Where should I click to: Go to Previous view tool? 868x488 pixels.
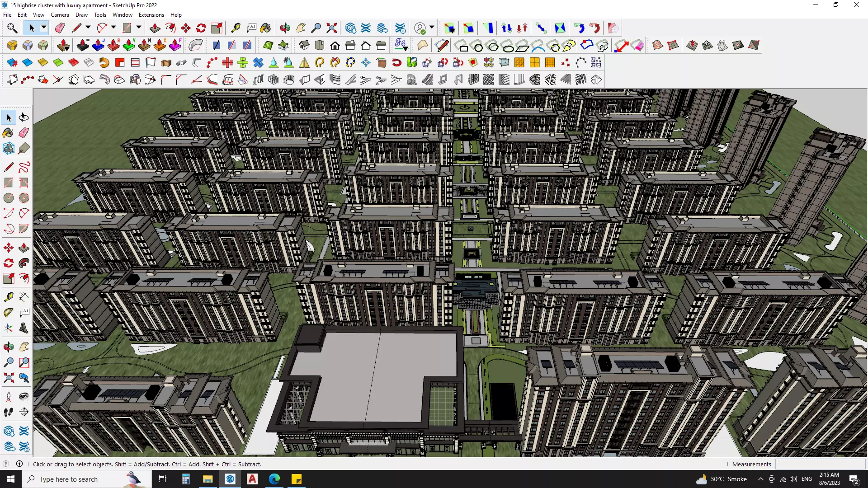pyautogui.click(x=24, y=378)
